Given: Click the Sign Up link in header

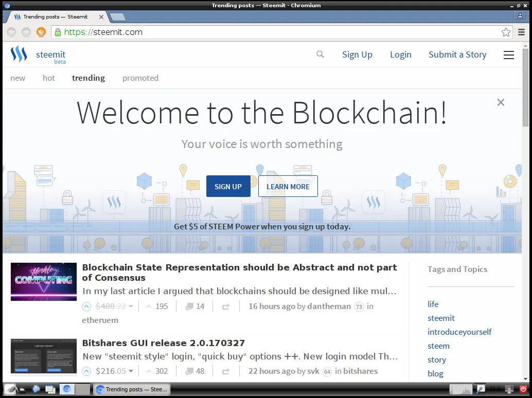Looking at the screenshot, I should click(x=357, y=55).
